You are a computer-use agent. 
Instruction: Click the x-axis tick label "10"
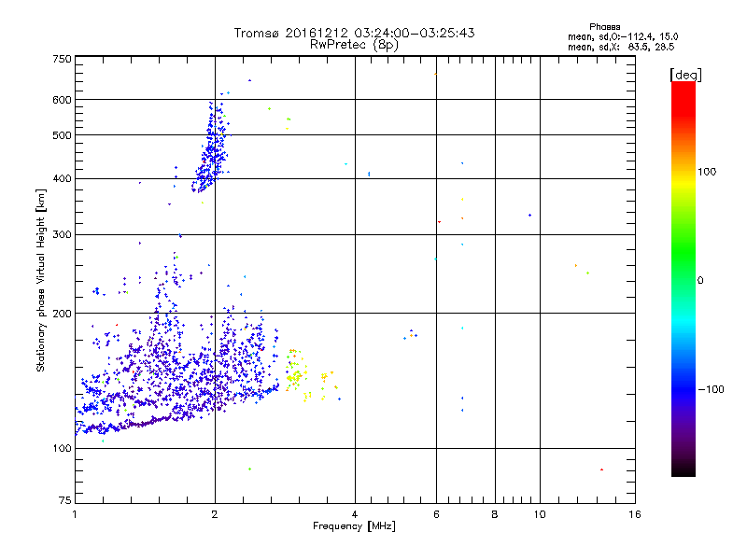tap(540, 514)
